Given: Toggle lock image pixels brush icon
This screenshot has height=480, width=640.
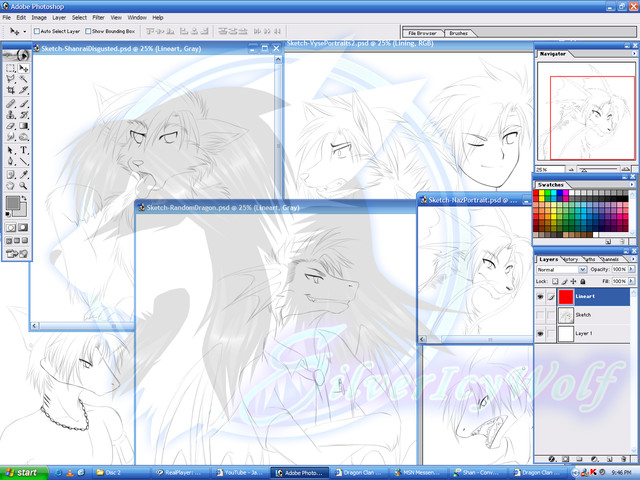Looking at the screenshot, I should coord(564,281).
